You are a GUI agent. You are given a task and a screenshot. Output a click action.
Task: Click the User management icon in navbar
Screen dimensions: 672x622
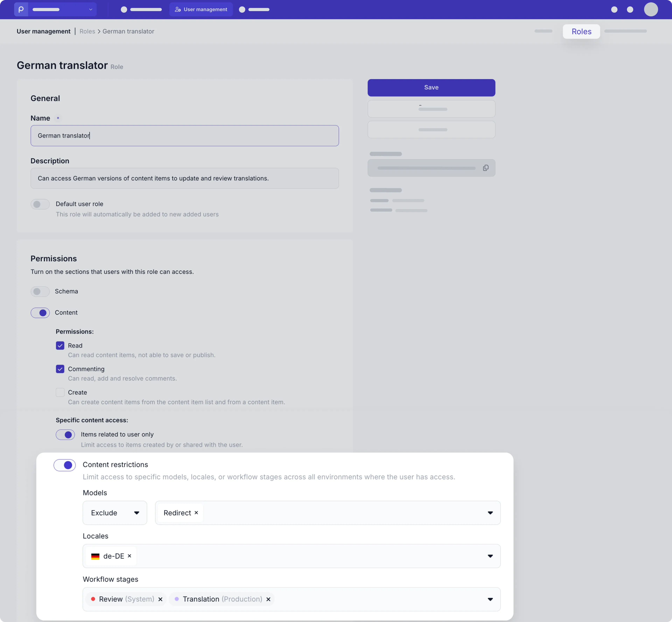click(178, 9)
